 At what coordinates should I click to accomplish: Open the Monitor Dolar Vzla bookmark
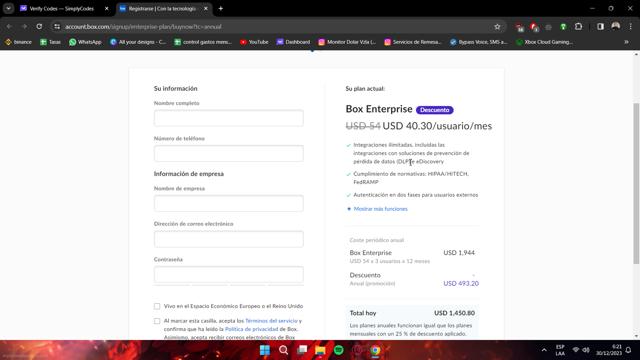pyautogui.click(x=347, y=42)
